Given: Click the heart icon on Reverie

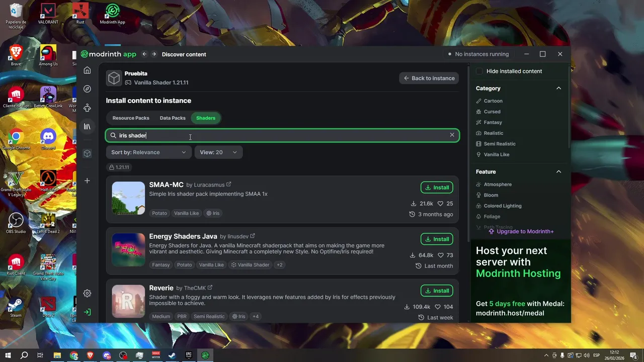Looking at the screenshot, I should (438, 307).
